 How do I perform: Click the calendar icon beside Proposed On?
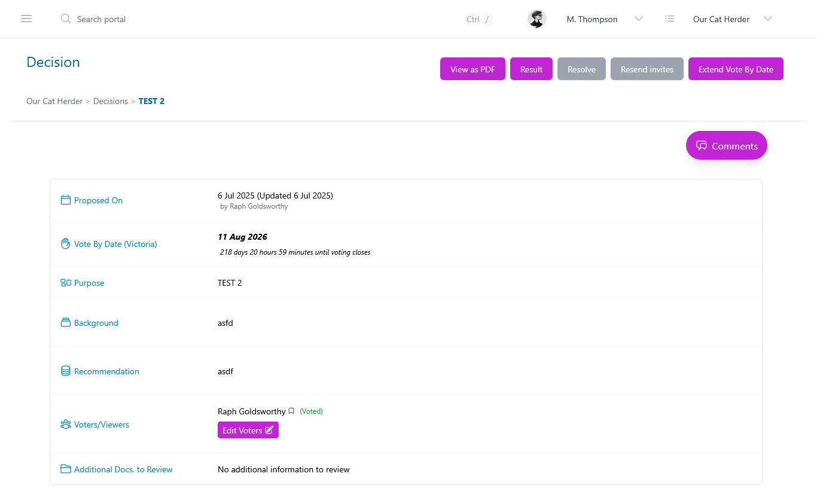coord(66,200)
